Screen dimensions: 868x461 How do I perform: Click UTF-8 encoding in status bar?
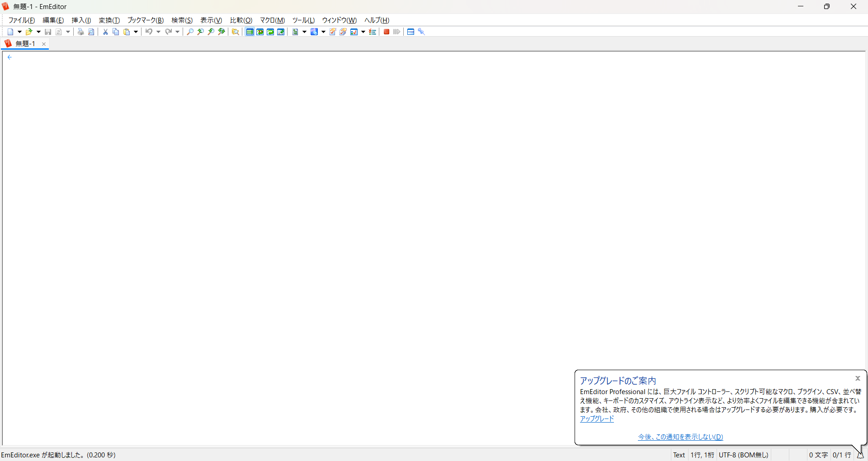tap(744, 455)
